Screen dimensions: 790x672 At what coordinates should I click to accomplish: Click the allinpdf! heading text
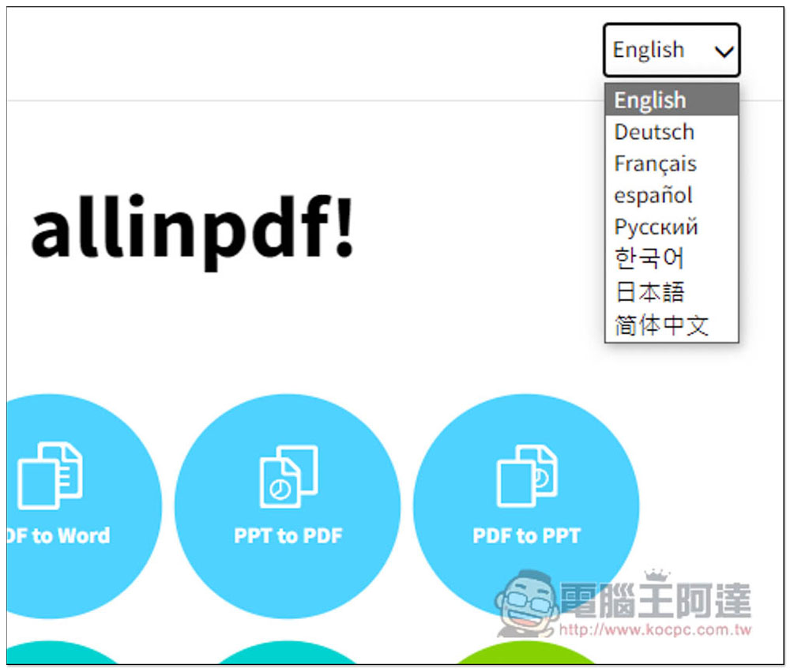point(193,233)
